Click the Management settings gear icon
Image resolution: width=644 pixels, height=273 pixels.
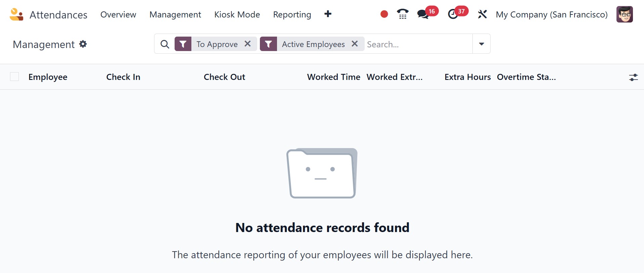(x=83, y=44)
